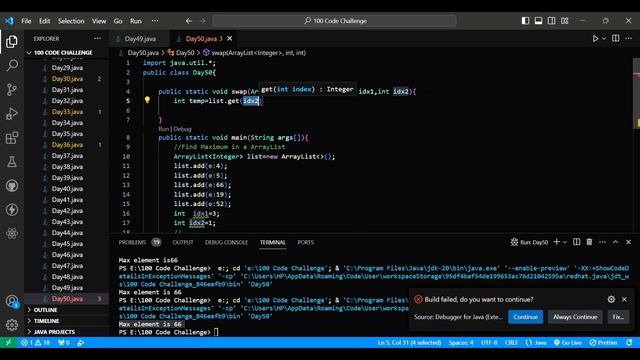This screenshot has width=640, height=360.
Task: Click errors and warnings status bar item
Action: point(35,342)
